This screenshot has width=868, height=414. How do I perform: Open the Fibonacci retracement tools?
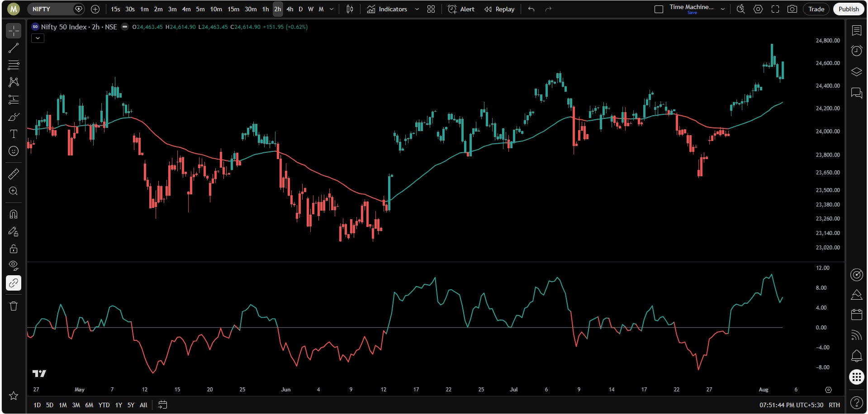[x=14, y=65]
